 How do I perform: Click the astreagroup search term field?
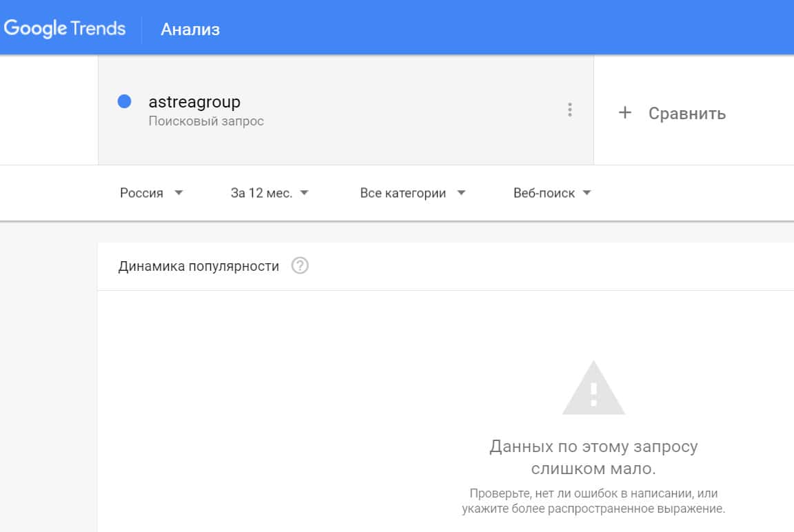coord(194,102)
